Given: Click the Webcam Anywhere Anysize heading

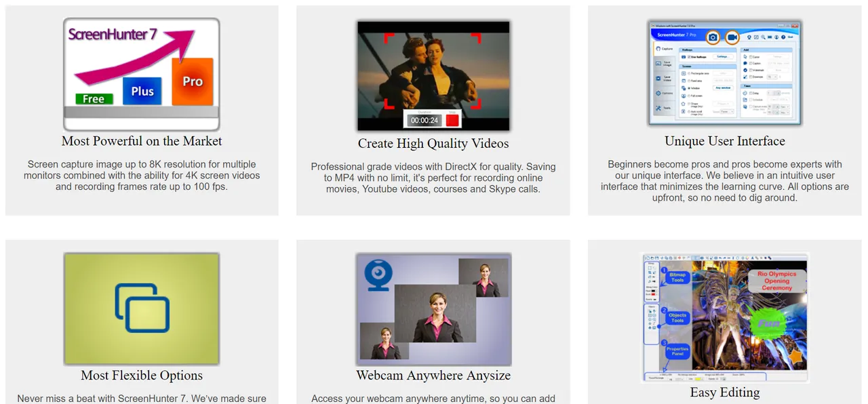Looking at the screenshot, I should (433, 376).
